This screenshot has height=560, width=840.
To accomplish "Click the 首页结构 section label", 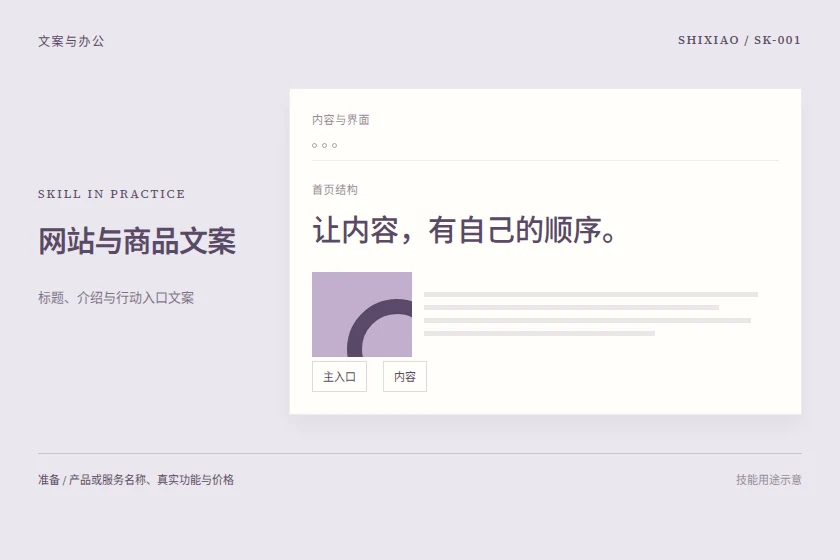I will point(335,190).
